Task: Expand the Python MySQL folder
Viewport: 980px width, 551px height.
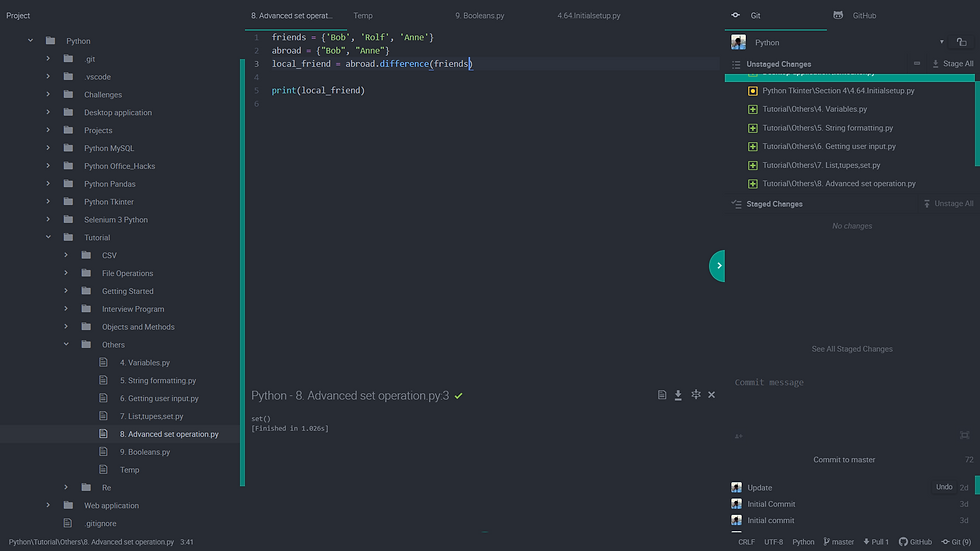Action: pyautogui.click(x=48, y=148)
